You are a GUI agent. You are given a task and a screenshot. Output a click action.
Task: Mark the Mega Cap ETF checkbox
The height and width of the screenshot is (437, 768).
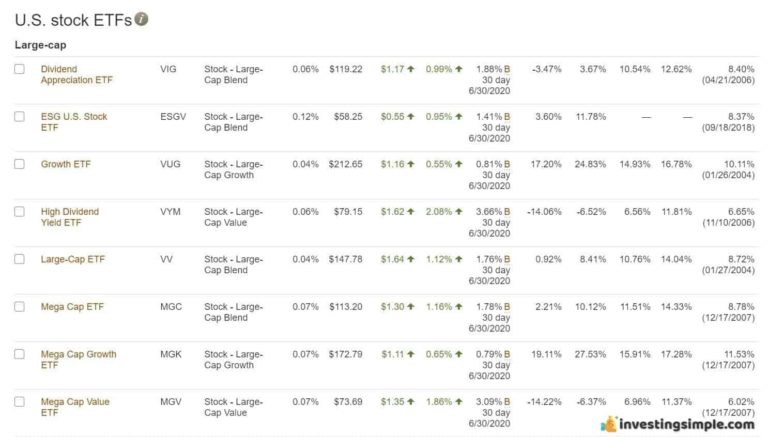click(20, 307)
